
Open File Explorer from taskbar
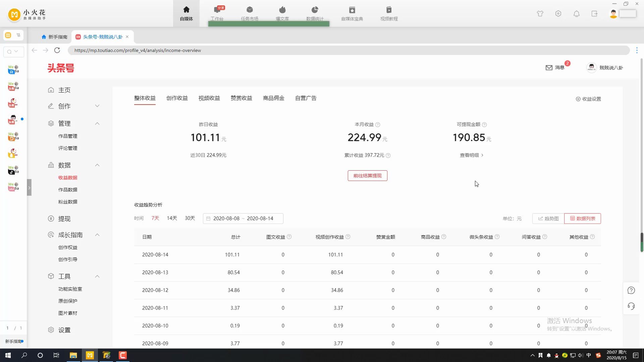[73, 355]
